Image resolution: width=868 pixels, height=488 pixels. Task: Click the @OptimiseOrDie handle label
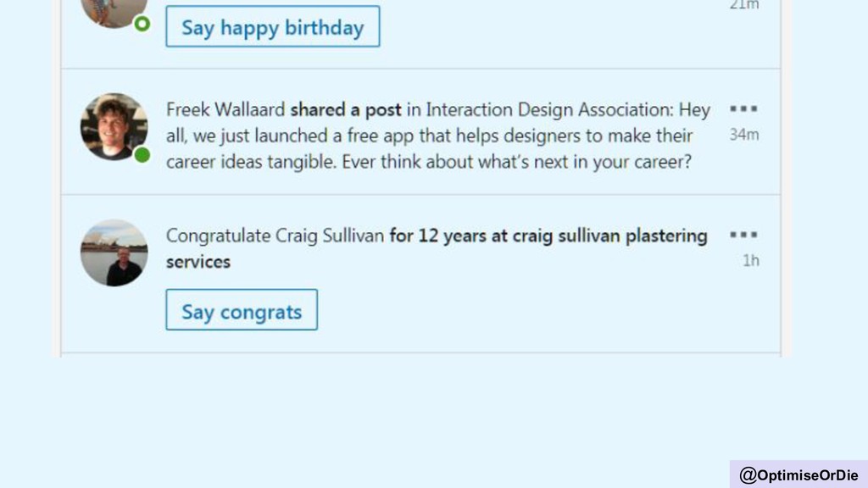coord(798,474)
